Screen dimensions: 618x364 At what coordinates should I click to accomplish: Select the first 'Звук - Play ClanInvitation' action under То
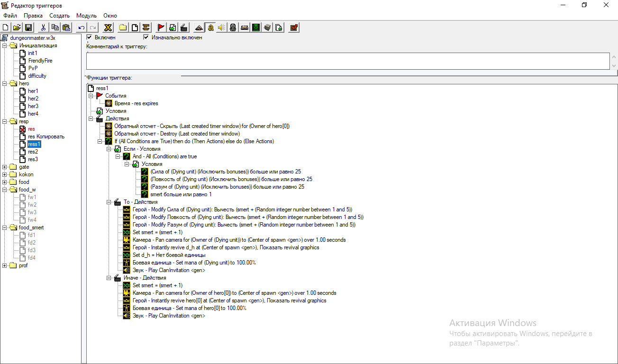coord(169,270)
